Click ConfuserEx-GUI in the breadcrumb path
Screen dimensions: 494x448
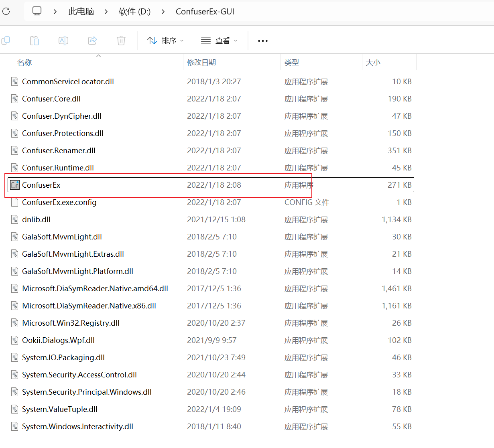coord(205,12)
